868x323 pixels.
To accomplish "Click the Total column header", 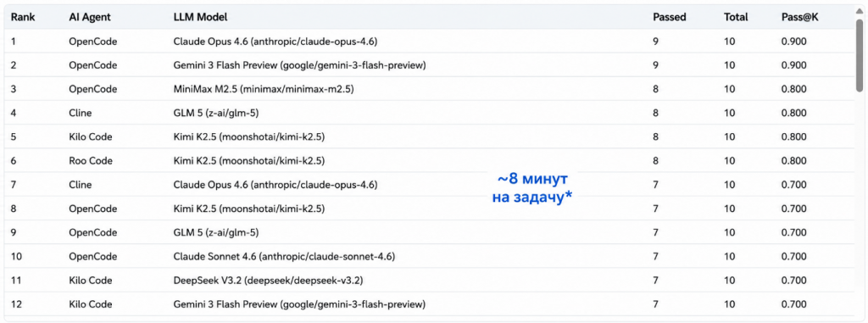I will 736,17.
